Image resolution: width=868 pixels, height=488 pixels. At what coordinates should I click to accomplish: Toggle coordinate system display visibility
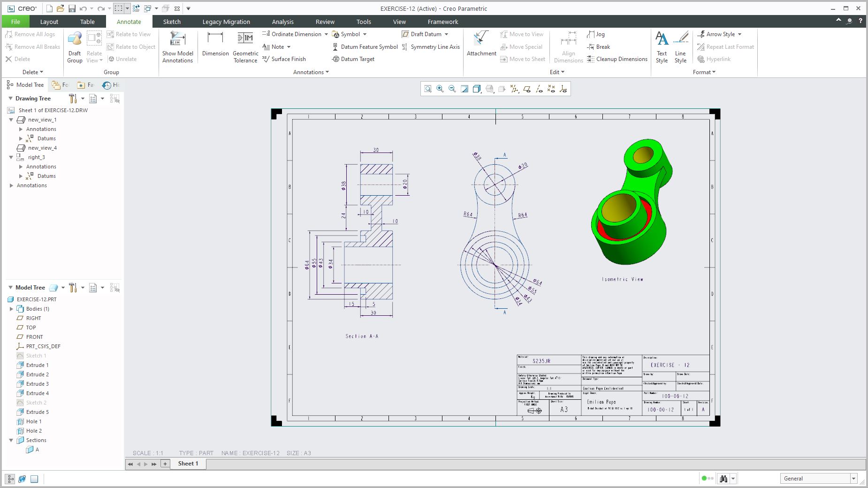click(x=563, y=89)
